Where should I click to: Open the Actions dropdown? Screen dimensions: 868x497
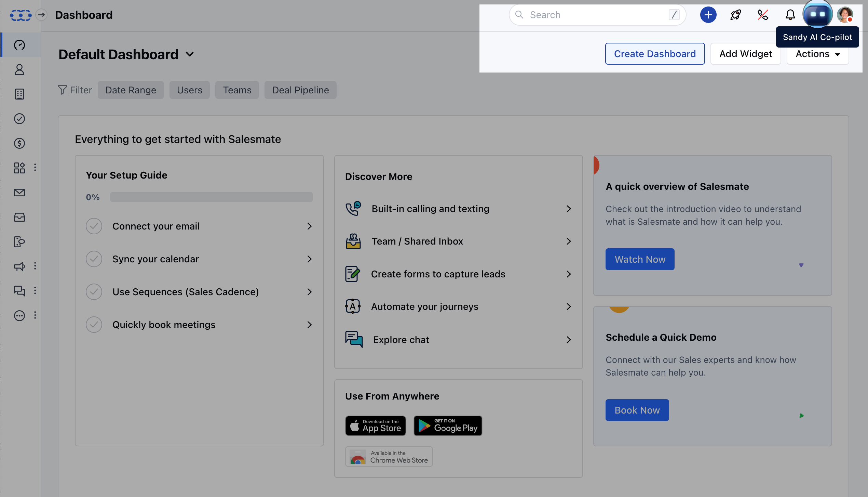(x=817, y=54)
